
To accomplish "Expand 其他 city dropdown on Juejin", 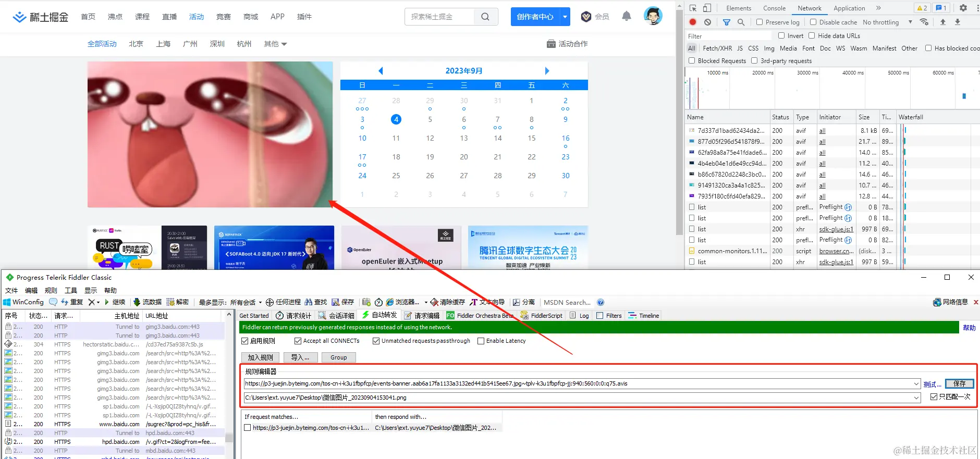I will pos(275,44).
